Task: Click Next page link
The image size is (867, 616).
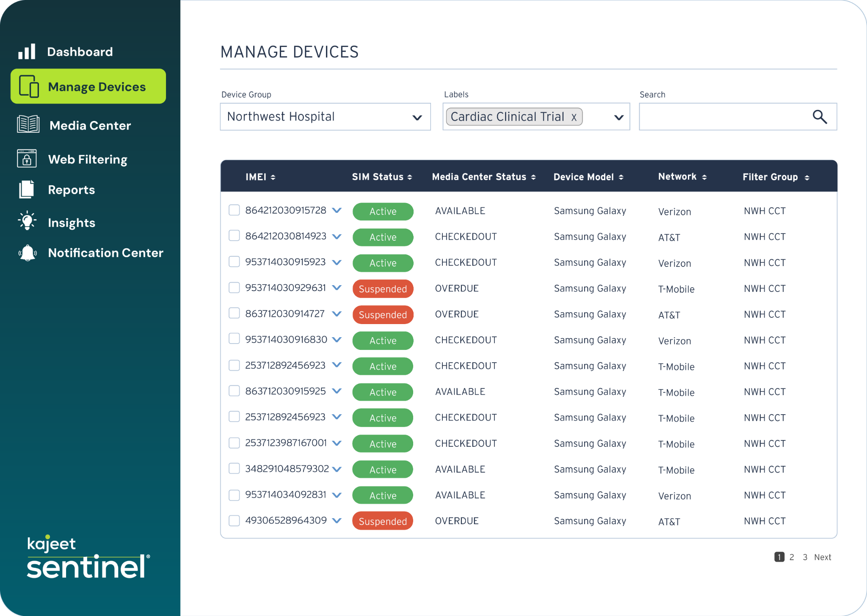Action: coord(823,557)
